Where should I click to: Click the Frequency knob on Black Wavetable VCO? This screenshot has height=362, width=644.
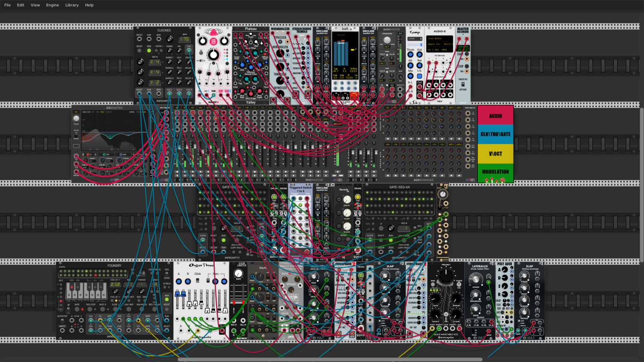pyautogui.click(x=446, y=276)
